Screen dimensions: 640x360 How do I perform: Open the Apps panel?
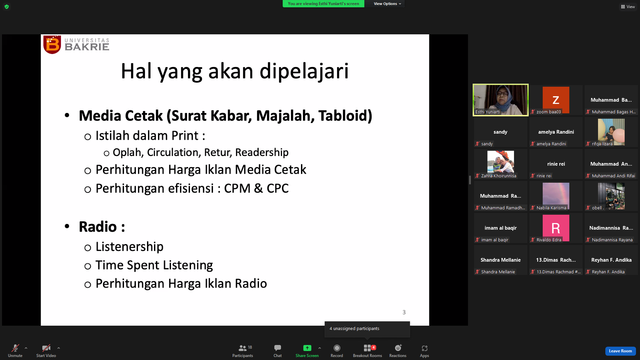(424, 350)
